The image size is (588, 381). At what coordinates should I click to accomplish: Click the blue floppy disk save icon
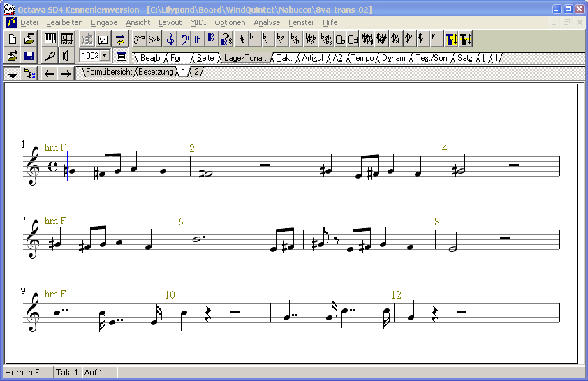click(29, 56)
